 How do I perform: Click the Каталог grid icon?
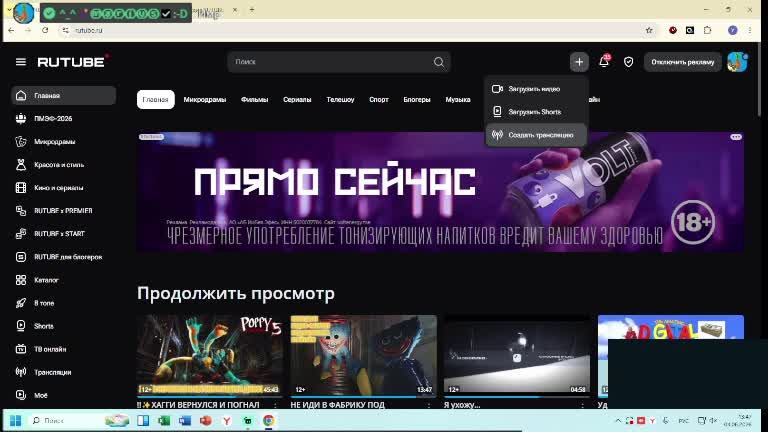point(21,280)
